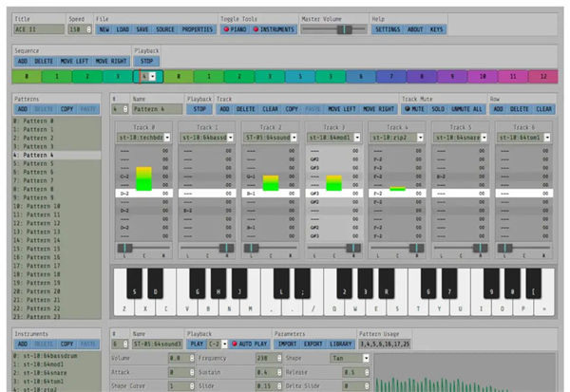Viewport: 570px width, 392px height.
Task: Adjust the Master Volume slider
Action: coord(344,29)
